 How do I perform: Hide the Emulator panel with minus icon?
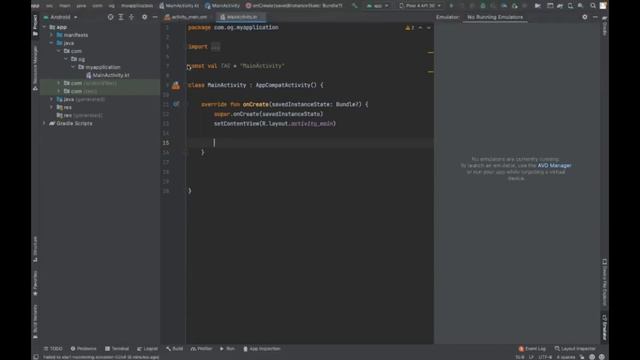595,17
